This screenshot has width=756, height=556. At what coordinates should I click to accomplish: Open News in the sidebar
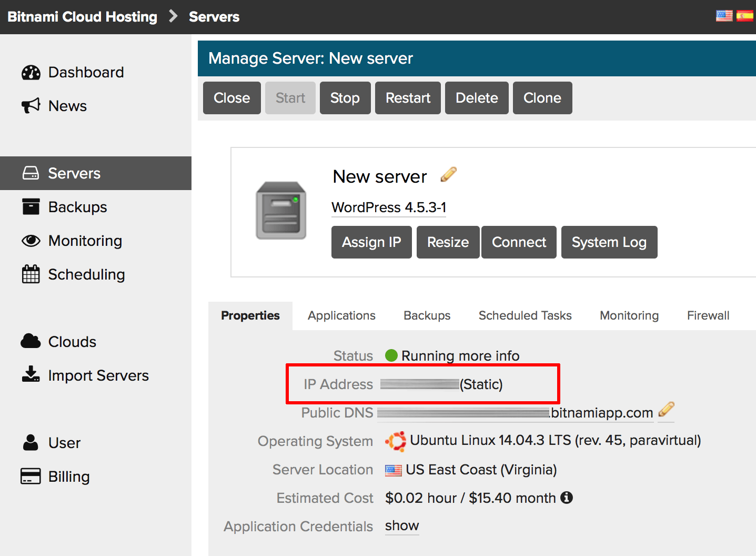click(96, 106)
